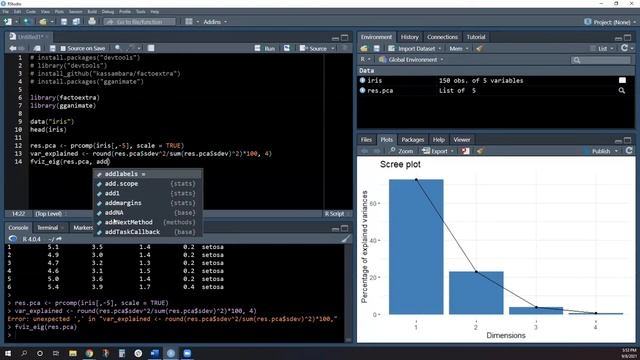This screenshot has width=640, height=360.
Task: Open the Project (None) dropdown
Action: point(610,22)
